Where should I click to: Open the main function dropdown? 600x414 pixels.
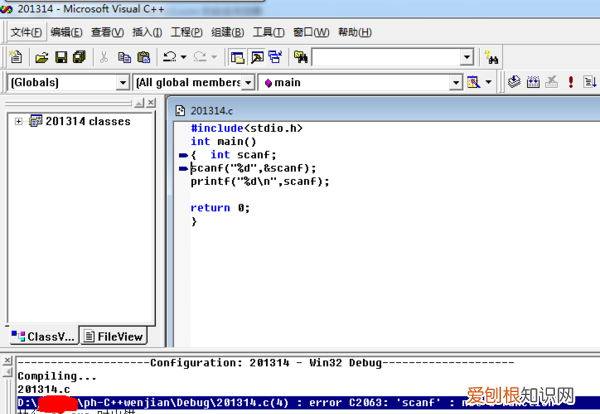[455, 83]
